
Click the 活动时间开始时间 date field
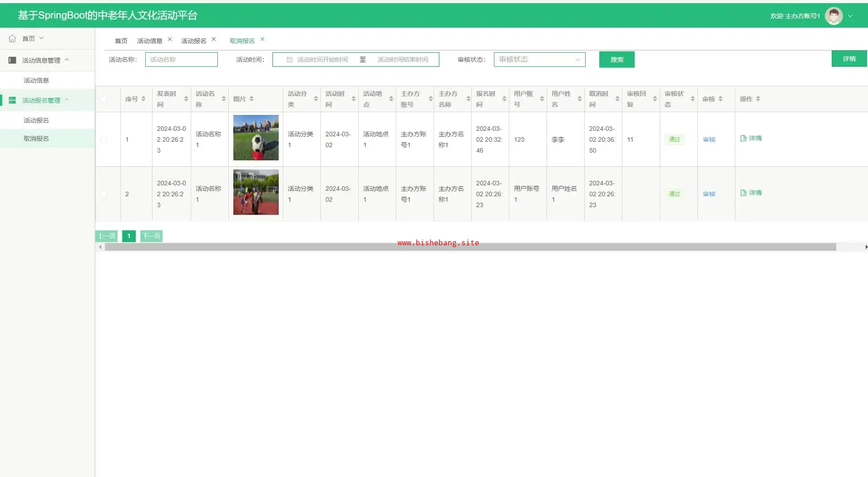tap(323, 60)
